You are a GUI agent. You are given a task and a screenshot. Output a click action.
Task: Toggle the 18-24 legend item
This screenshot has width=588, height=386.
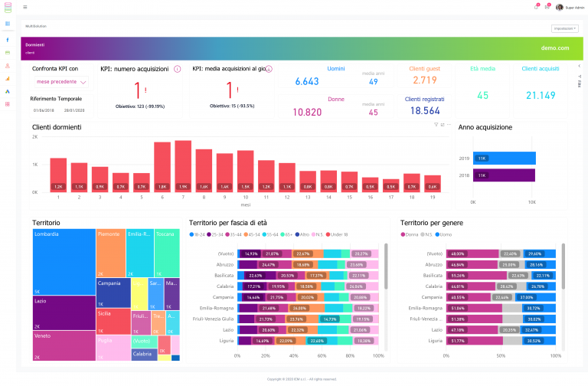197,235
